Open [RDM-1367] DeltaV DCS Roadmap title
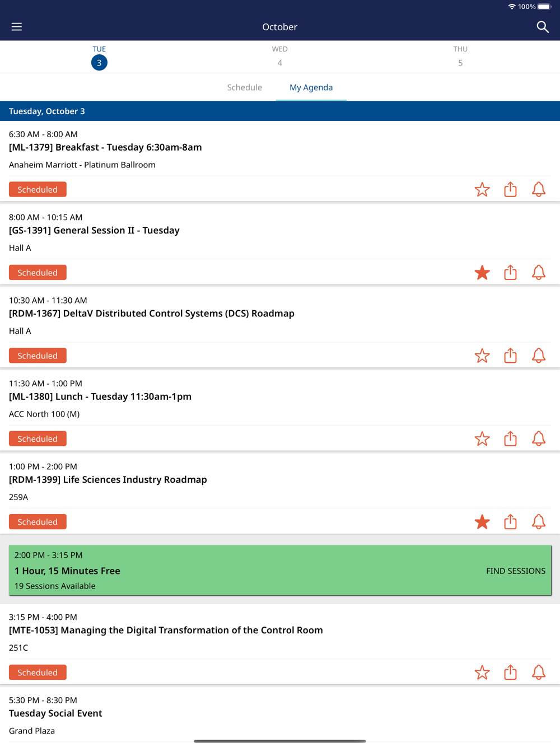The image size is (560, 747). pyautogui.click(x=152, y=314)
